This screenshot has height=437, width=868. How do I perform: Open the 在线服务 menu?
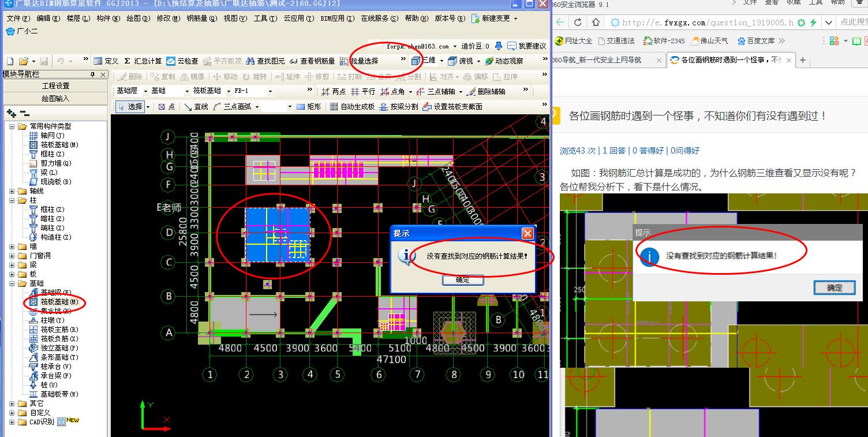tap(379, 18)
